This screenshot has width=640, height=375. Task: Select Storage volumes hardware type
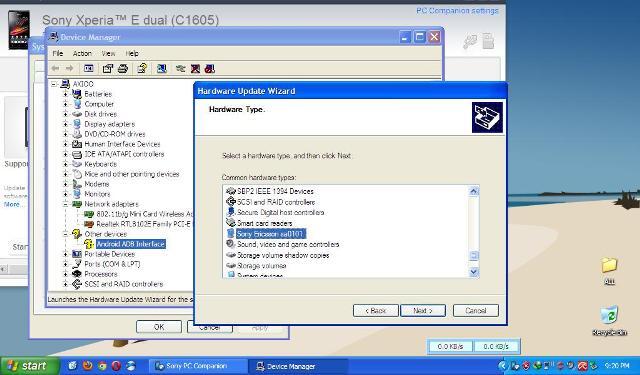pyautogui.click(x=262, y=266)
